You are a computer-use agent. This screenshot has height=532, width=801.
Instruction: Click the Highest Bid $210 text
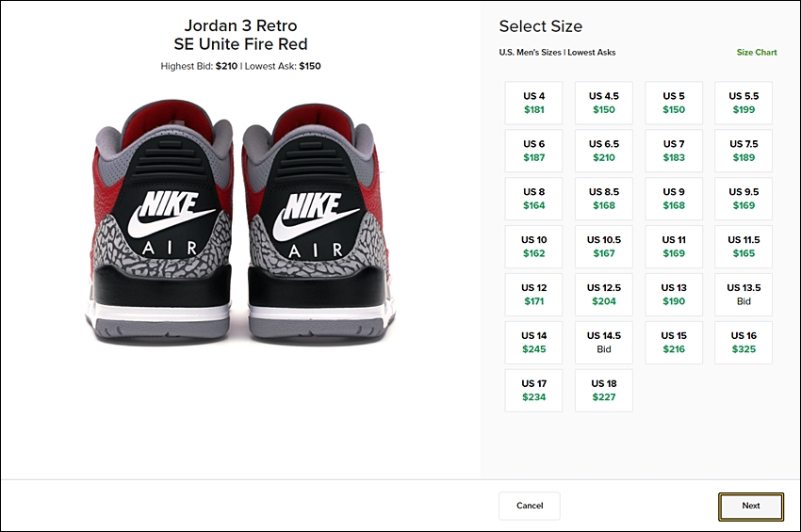[x=199, y=66]
